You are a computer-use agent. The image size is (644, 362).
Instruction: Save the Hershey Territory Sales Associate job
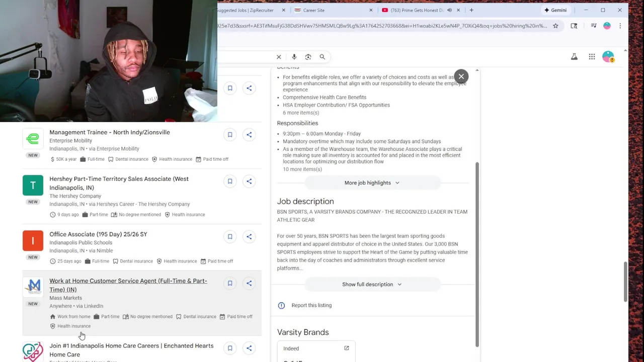point(230,181)
